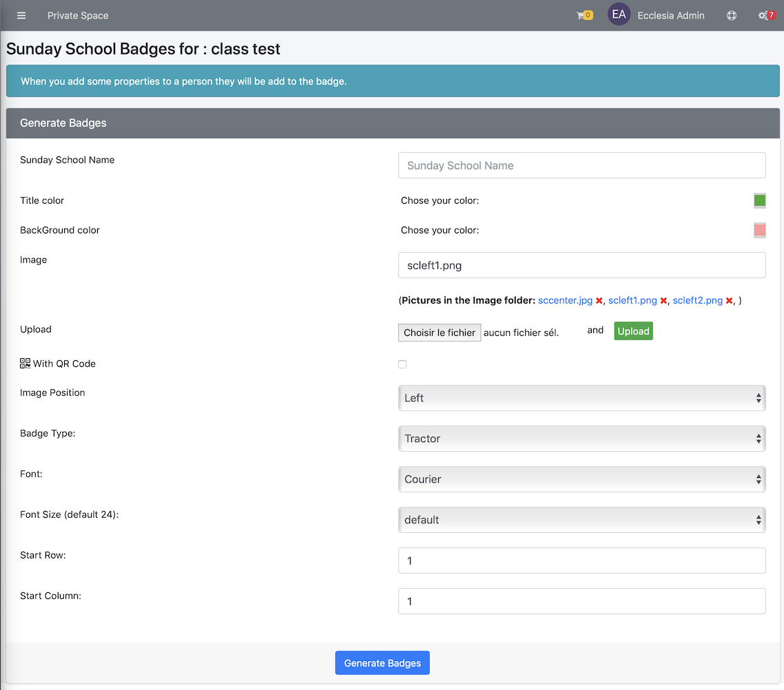The width and height of the screenshot is (784, 690).
Task: Open the scleft2.png link
Action: (697, 300)
